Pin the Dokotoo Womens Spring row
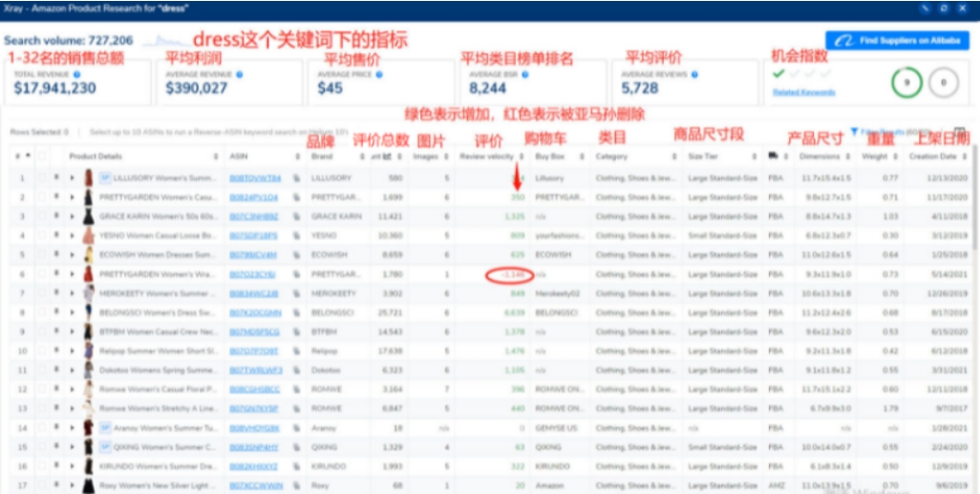This screenshot has width=980, height=494. click(57, 370)
